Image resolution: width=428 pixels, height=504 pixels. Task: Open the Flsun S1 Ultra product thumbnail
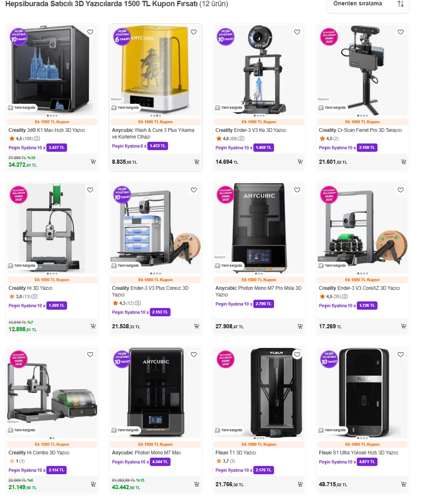click(363, 391)
